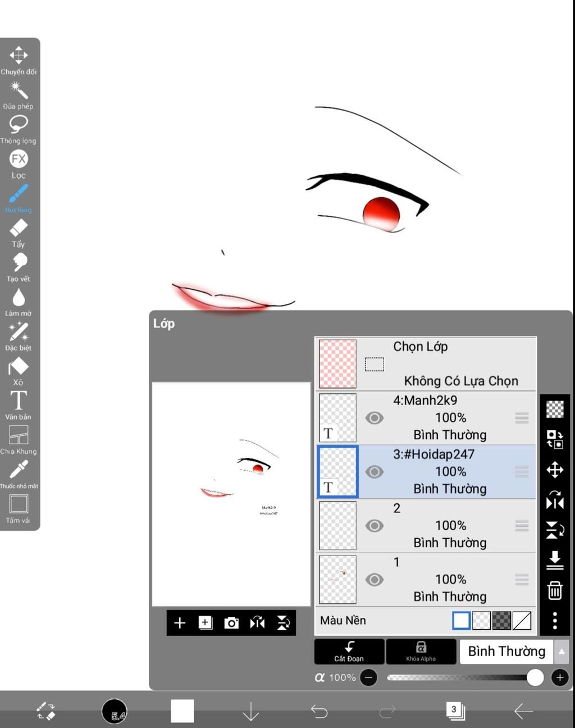Click the move layer icon in right sidebar
Viewport: 575px width, 728px height.
tap(555, 470)
